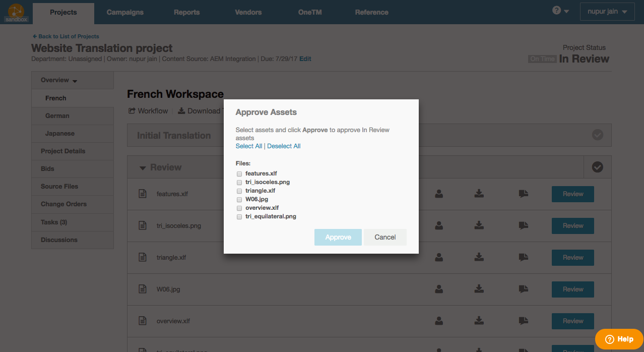The height and width of the screenshot is (352, 644).
Task: Open the nupur jain user dropdown
Action: pos(607,12)
